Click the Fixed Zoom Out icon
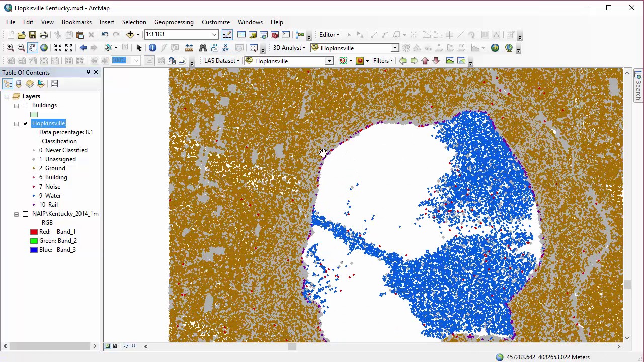644x362 pixels. pyautogui.click(x=69, y=47)
